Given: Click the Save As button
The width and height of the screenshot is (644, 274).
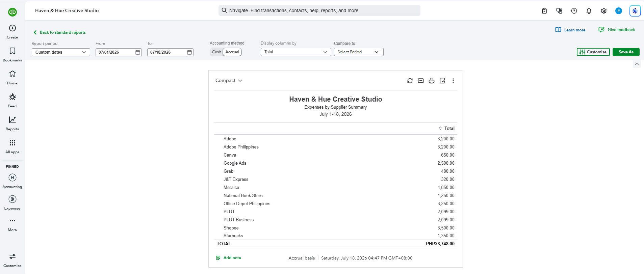Looking at the screenshot, I should pyautogui.click(x=626, y=52).
